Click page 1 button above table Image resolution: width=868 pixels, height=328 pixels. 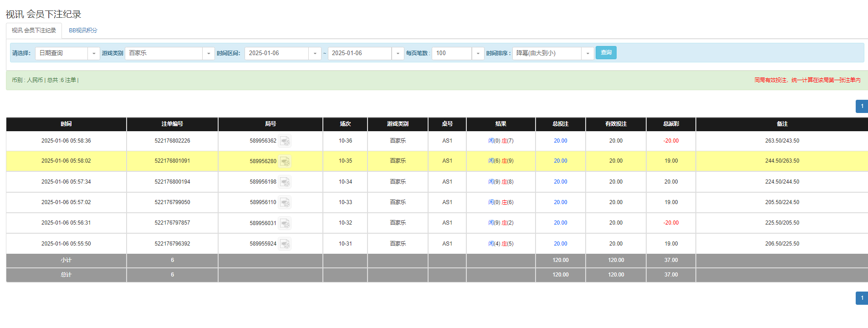click(862, 106)
